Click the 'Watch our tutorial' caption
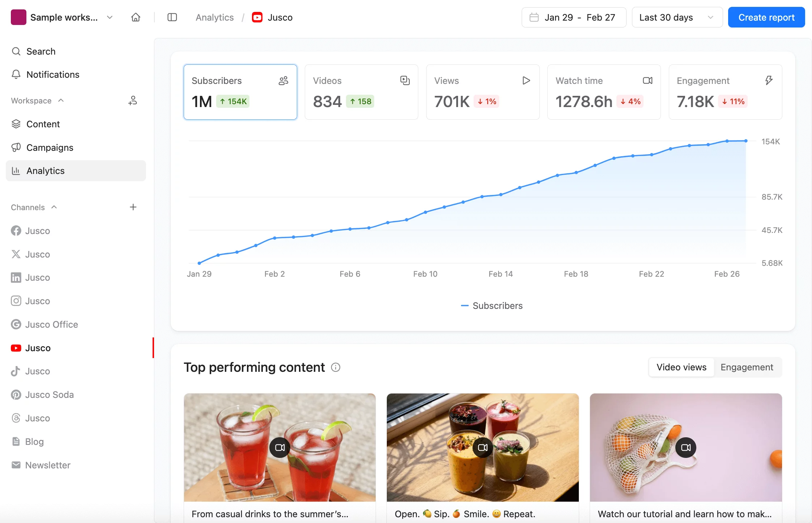This screenshot has width=812, height=523. tap(685, 514)
